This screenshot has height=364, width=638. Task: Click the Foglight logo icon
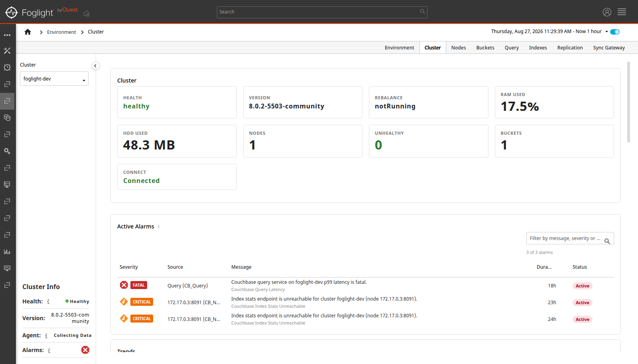[x=11, y=12]
